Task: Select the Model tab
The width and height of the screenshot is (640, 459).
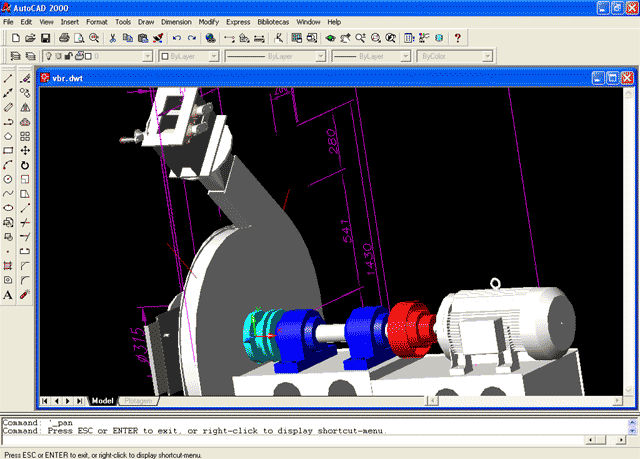Action: (x=103, y=401)
